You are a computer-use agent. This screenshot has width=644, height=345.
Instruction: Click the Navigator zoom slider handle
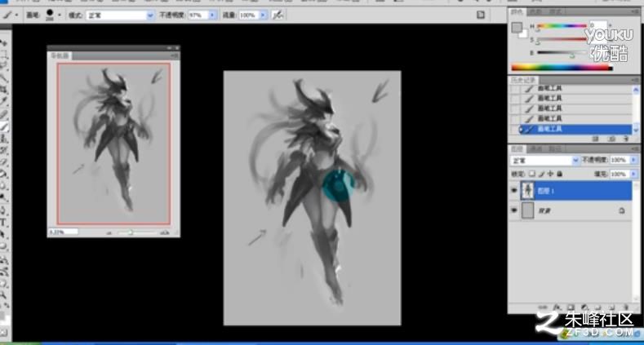click(x=131, y=232)
